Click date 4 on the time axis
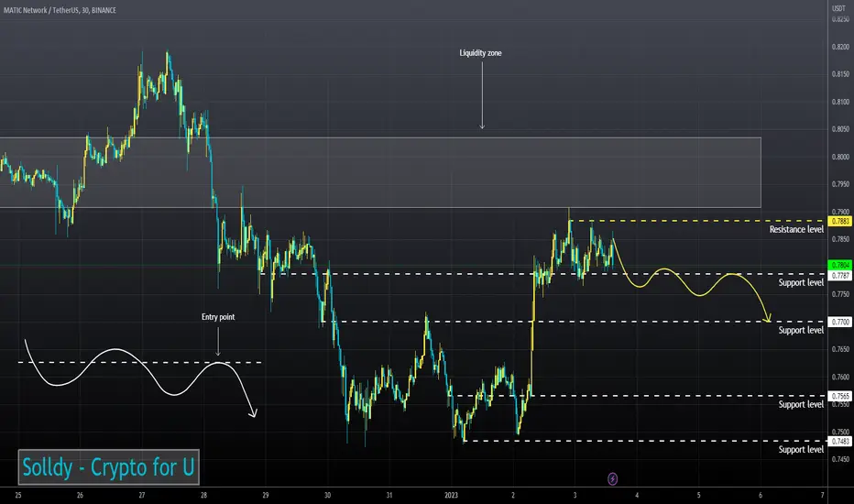Image resolution: width=854 pixels, height=504 pixels. click(x=637, y=495)
